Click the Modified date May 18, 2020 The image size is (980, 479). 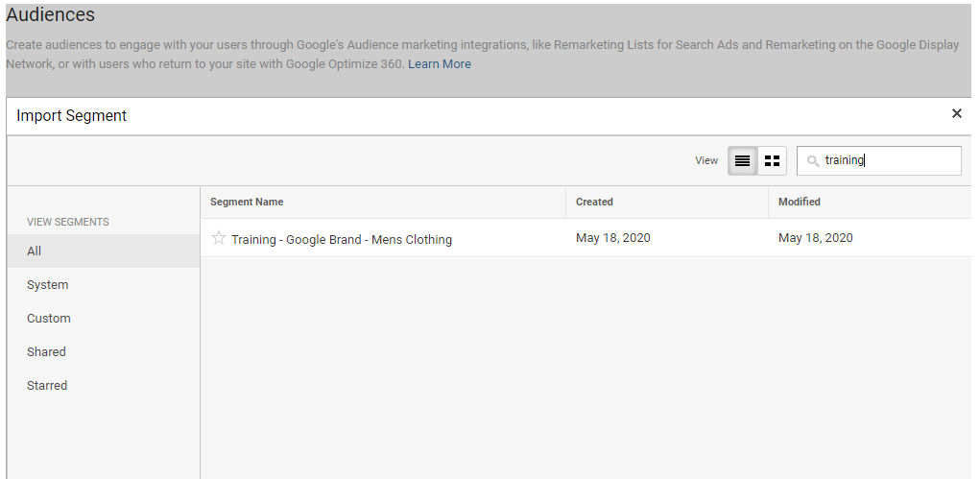point(816,238)
